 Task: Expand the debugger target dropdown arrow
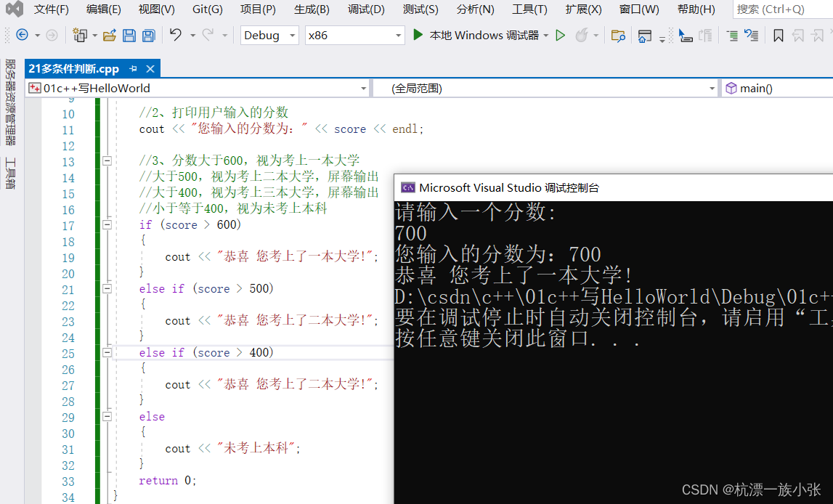tap(545, 36)
